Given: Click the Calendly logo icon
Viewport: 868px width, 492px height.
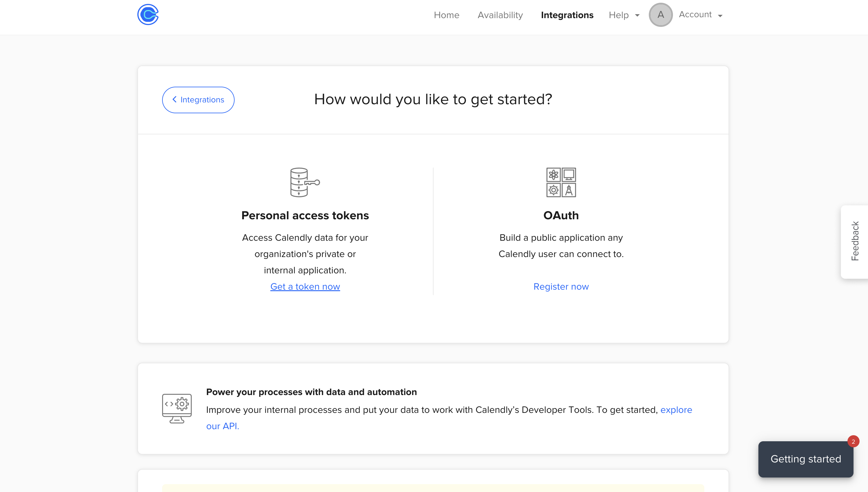Looking at the screenshot, I should [x=148, y=14].
